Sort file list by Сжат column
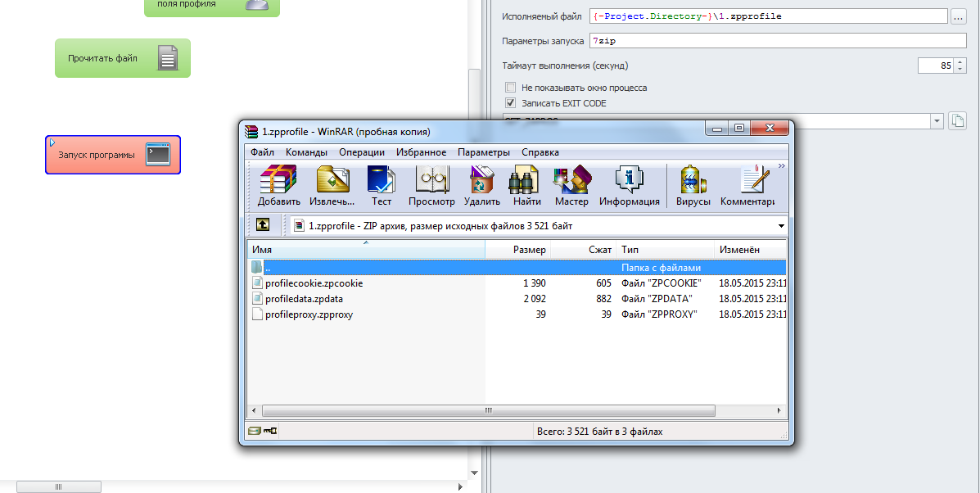Screen dimensions: 980x493 [x=583, y=249]
